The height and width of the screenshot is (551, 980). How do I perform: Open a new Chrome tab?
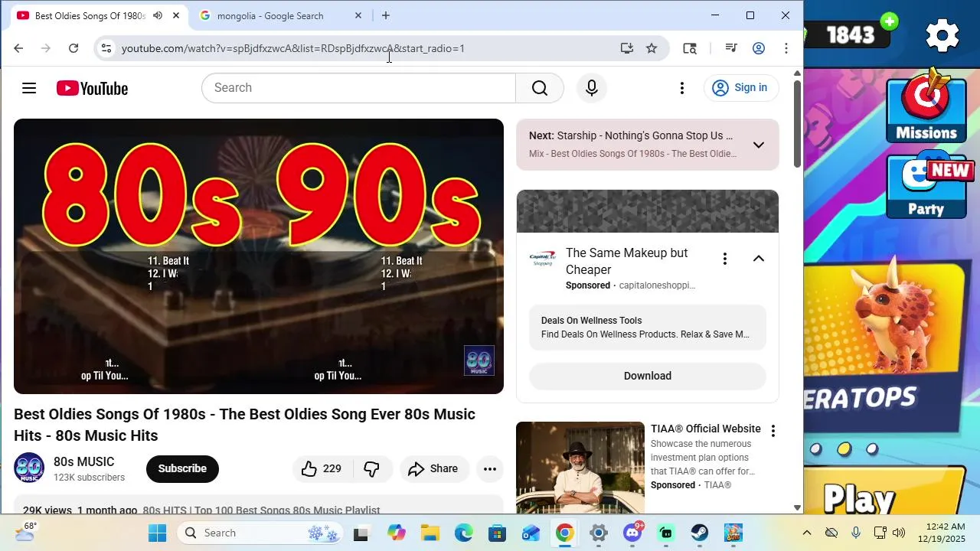(x=386, y=15)
